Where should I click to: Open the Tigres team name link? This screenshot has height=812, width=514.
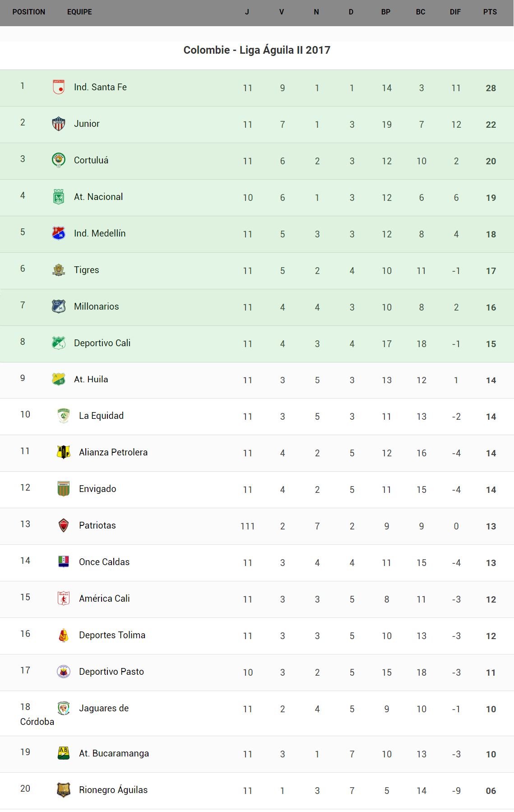[x=87, y=270]
